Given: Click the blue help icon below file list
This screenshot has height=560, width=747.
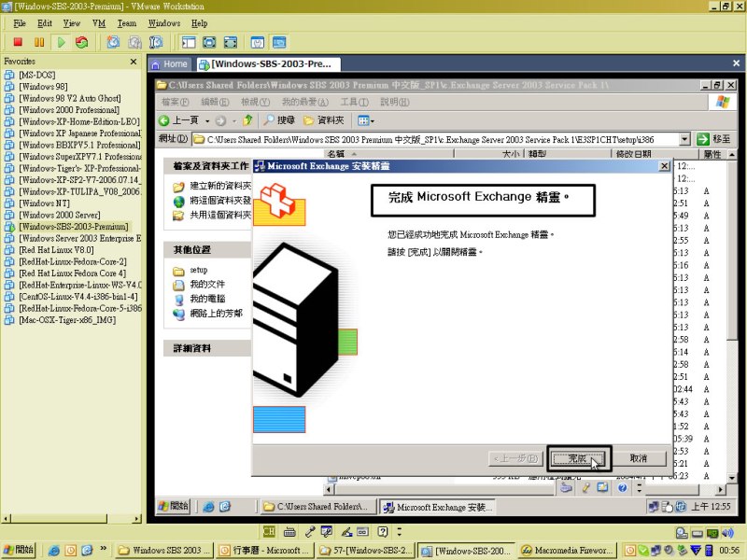Looking at the screenshot, I should point(622,487).
